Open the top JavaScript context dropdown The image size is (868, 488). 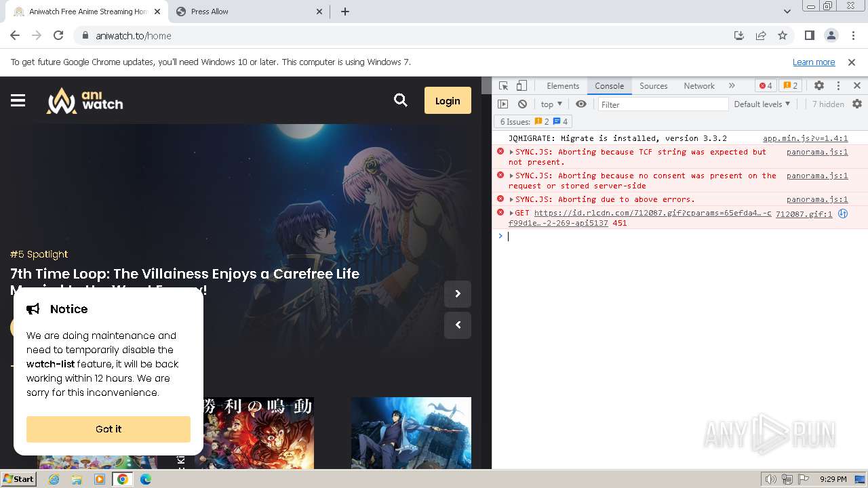click(551, 104)
